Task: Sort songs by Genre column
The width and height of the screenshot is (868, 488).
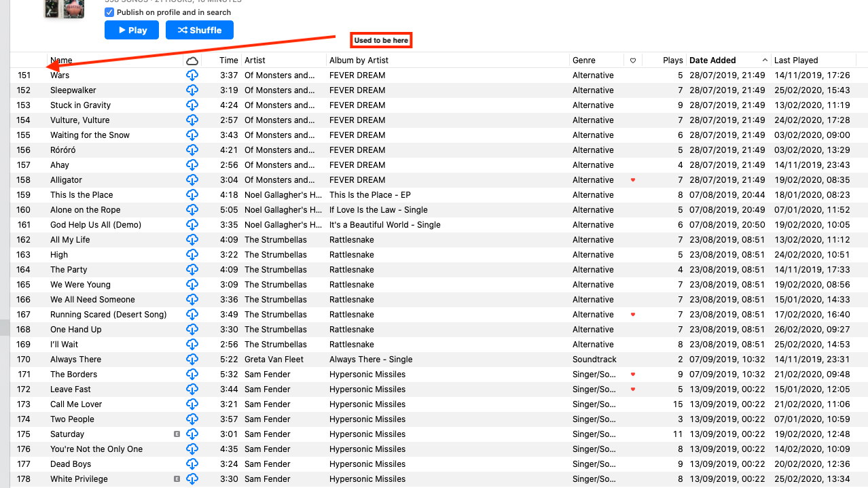Action: point(584,60)
